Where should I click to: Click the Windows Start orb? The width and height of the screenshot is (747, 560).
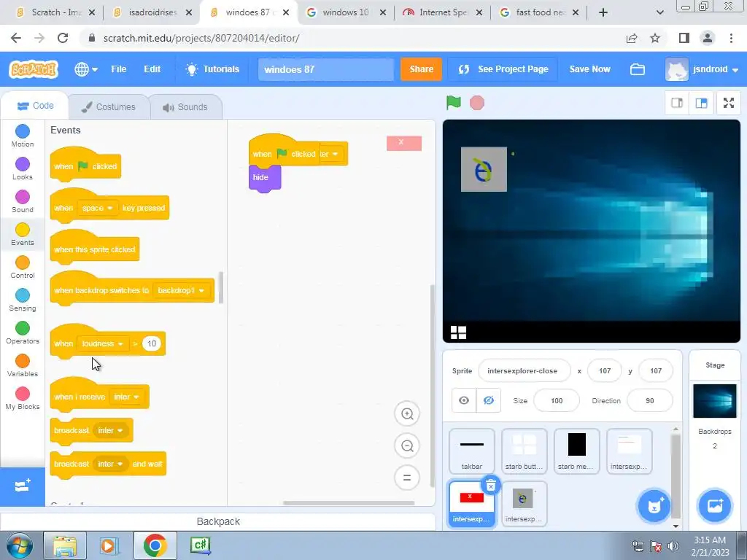click(20, 545)
